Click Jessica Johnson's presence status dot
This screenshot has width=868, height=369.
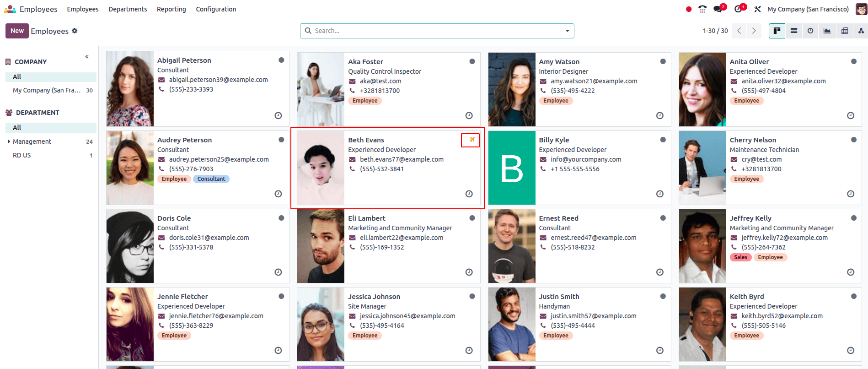(x=472, y=296)
